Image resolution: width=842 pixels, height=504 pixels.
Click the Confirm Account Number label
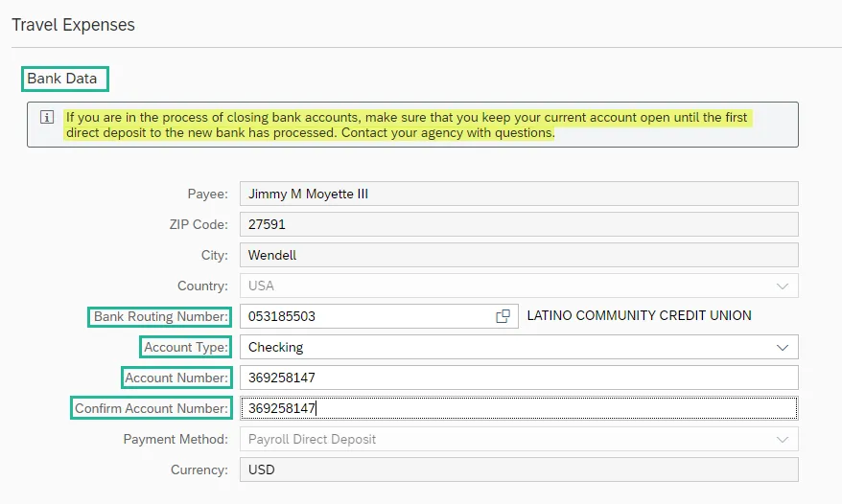coord(152,408)
